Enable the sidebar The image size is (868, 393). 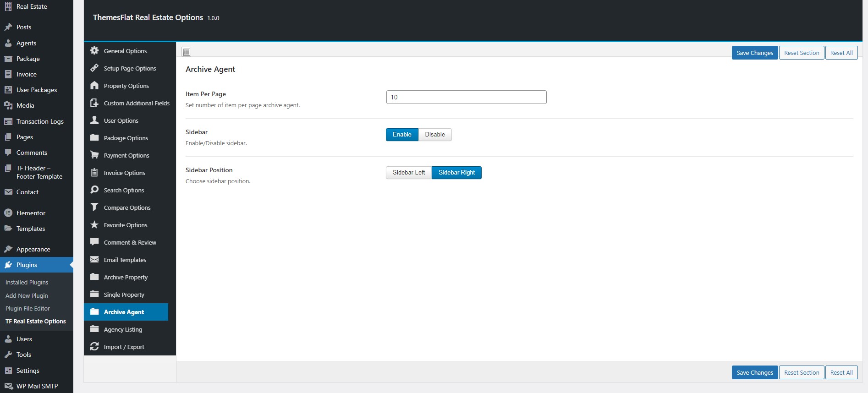402,135
